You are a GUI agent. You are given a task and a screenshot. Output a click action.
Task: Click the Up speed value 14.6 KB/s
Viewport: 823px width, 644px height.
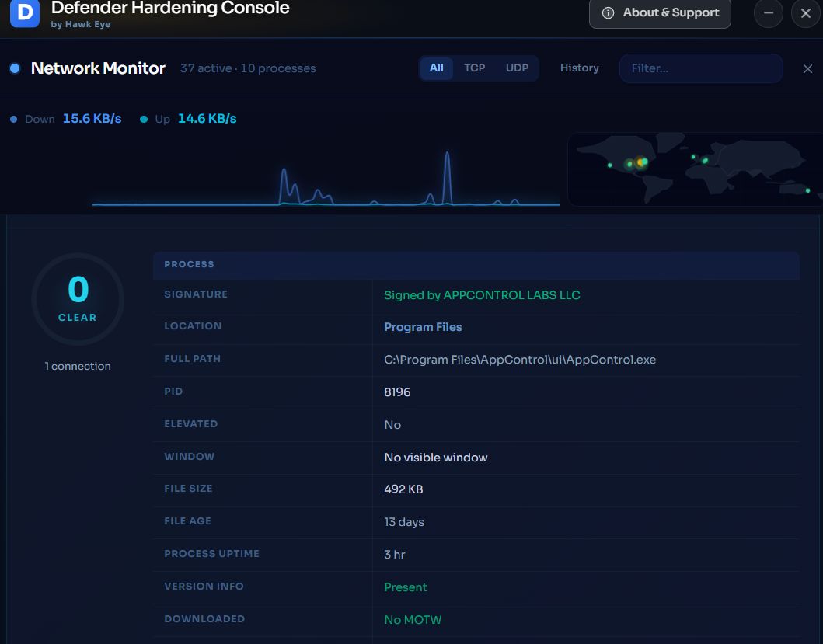click(x=207, y=119)
